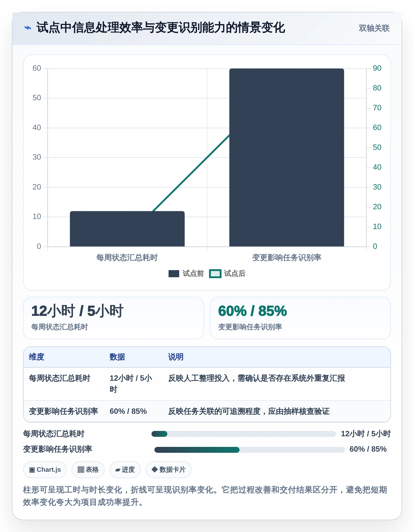
Task: Click the footer paragraph starting 柱形可呈现工时
Action: pyautogui.click(x=205, y=496)
